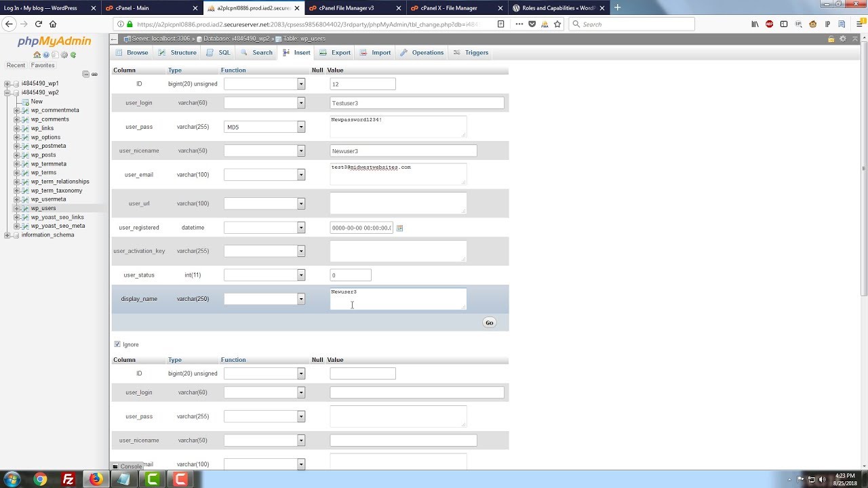
Task: Click user_nicename field with Newuser3
Action: [x=403, y=150]
